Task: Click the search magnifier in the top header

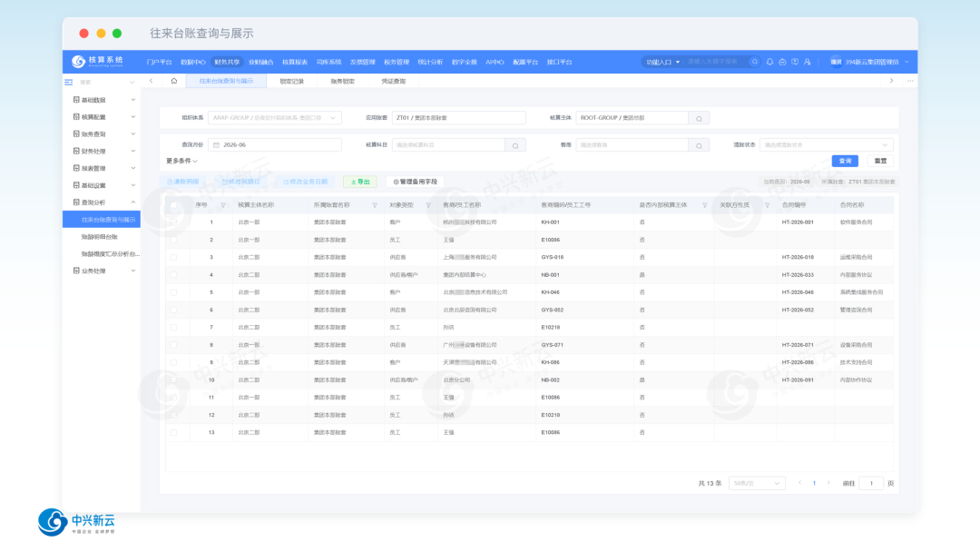Action: tap(754, 62)
